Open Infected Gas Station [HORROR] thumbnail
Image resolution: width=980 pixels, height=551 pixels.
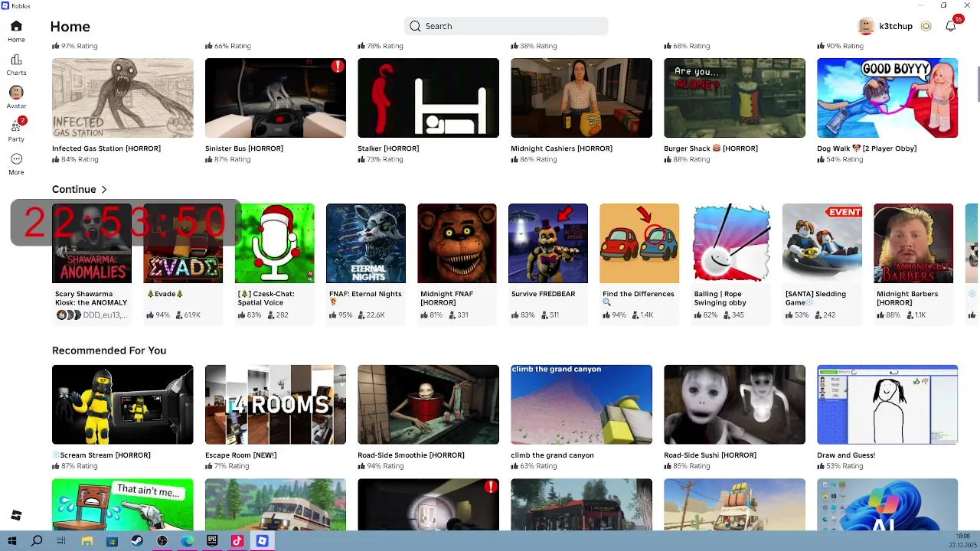click(122, 98)
